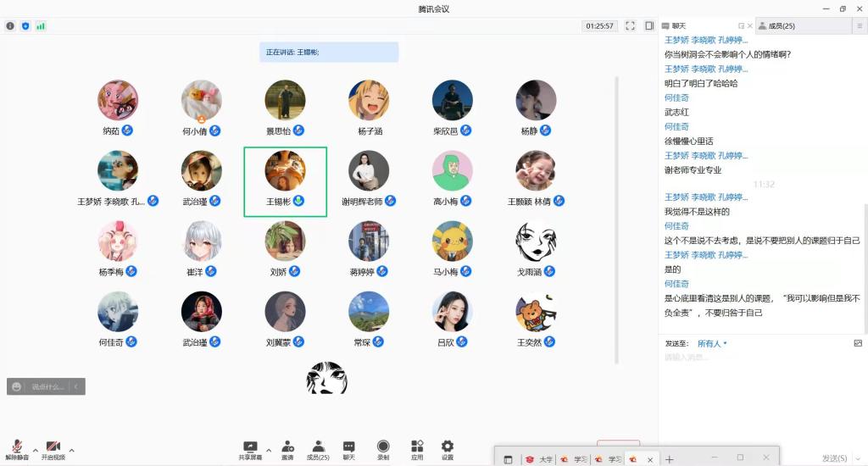Enter full screen mode
This screenshot has width=868, height=466.
(x=630, y=26)
